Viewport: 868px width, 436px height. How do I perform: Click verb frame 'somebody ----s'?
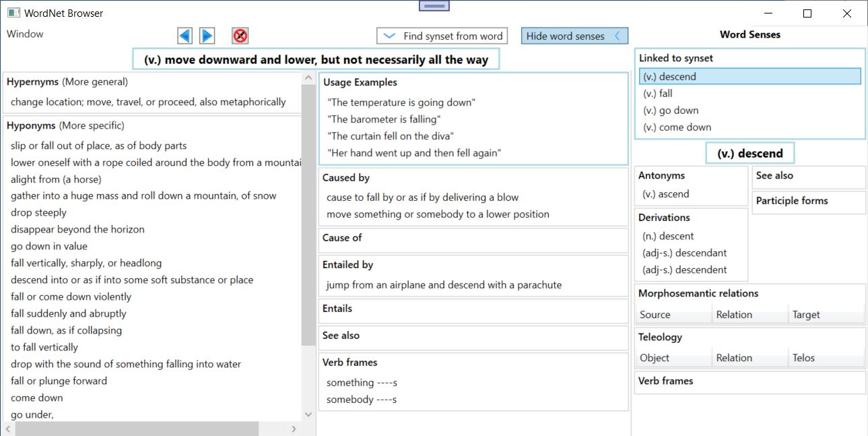[362, 400]
